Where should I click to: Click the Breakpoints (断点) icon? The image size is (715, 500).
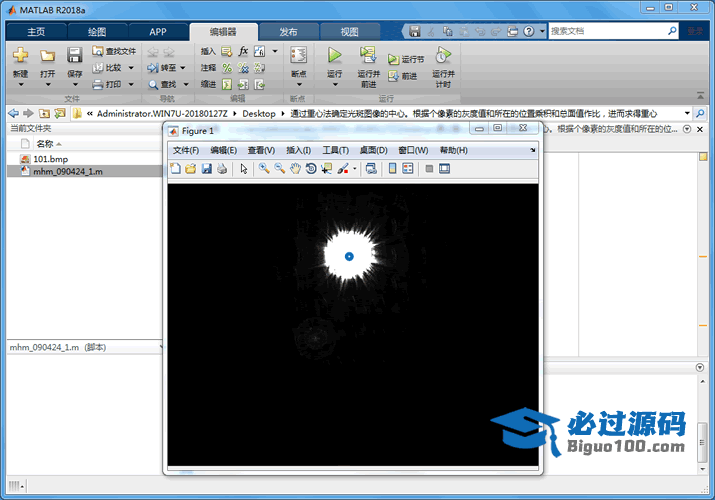click(297, 56)
